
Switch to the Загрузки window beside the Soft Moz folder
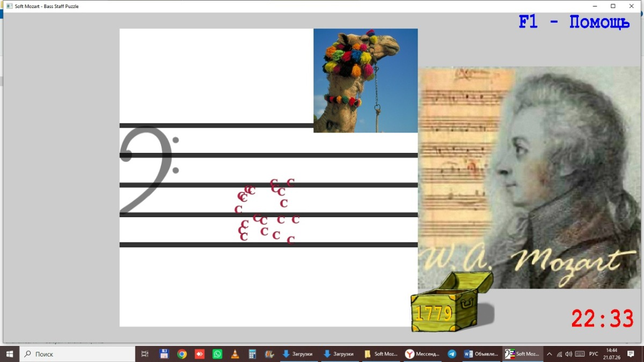click(x=339, y=354)
